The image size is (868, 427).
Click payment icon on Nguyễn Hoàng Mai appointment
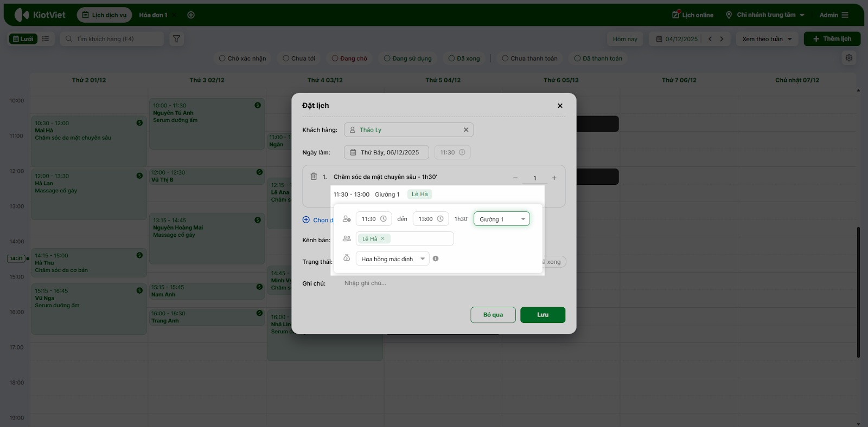(x=258, y=220)
